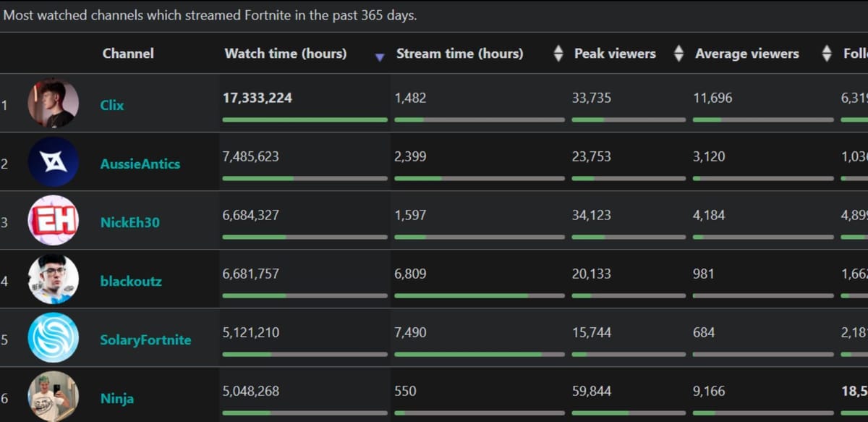Click Clix's channel avatar
The height and width of the screenshot is (422, 868).
(53, 103)
